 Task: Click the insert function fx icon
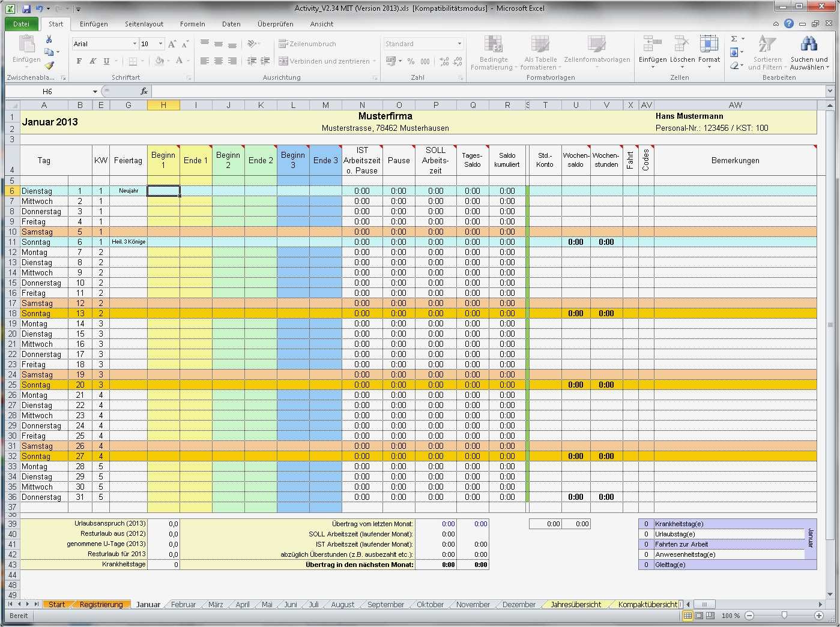click(x=144, y=91)
